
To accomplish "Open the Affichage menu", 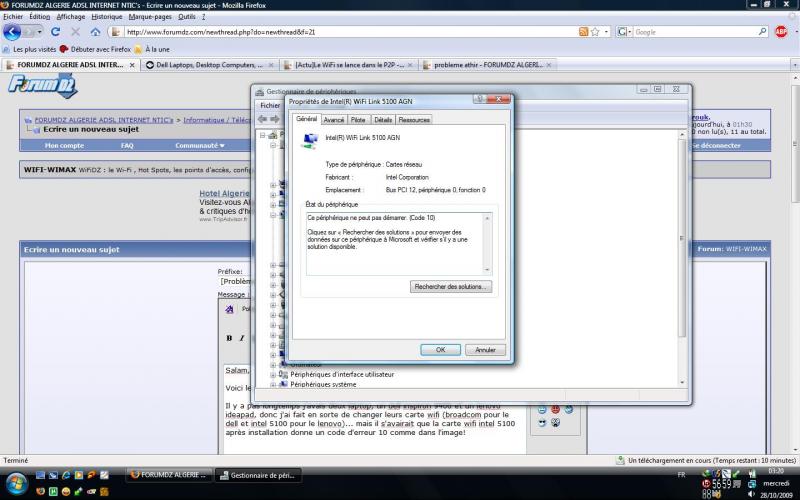I will pyautogui.click(x=70, y=17).
